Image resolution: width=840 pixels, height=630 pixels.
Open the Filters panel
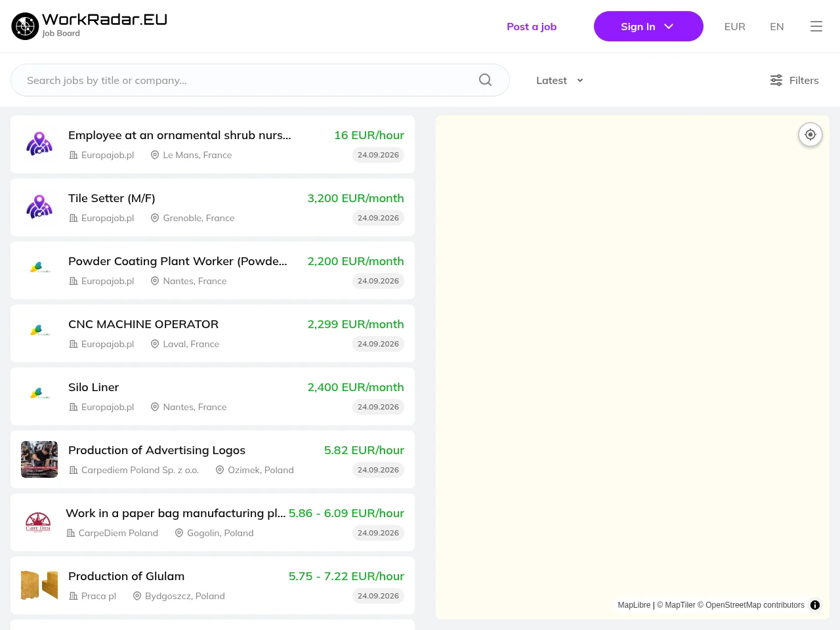794,80
